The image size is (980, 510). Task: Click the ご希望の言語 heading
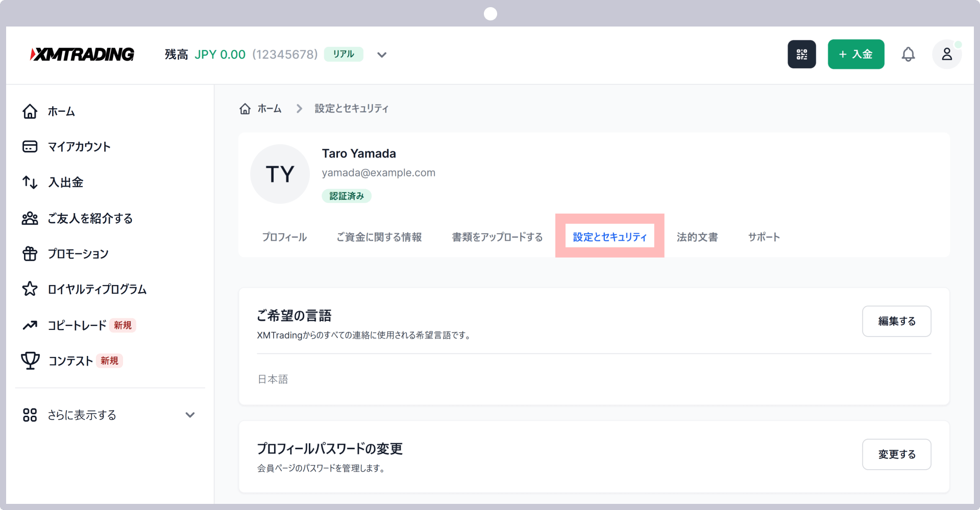pyautogui.click(x=295, y=316)
